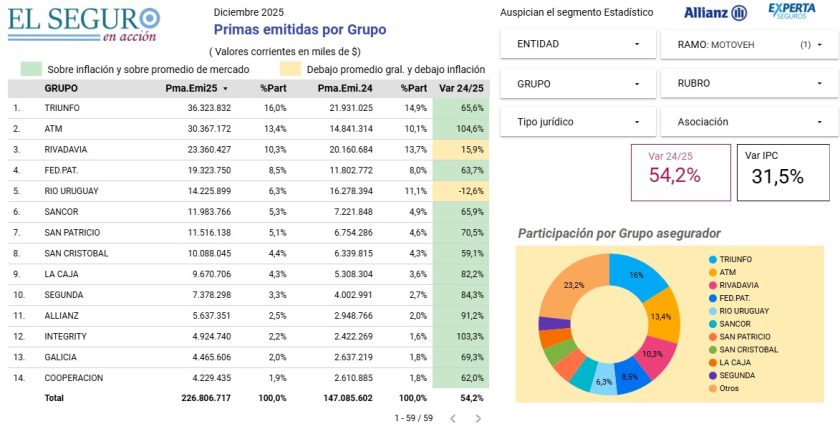Expand the Tipo jurídico dropdown

tap(578, 122)
